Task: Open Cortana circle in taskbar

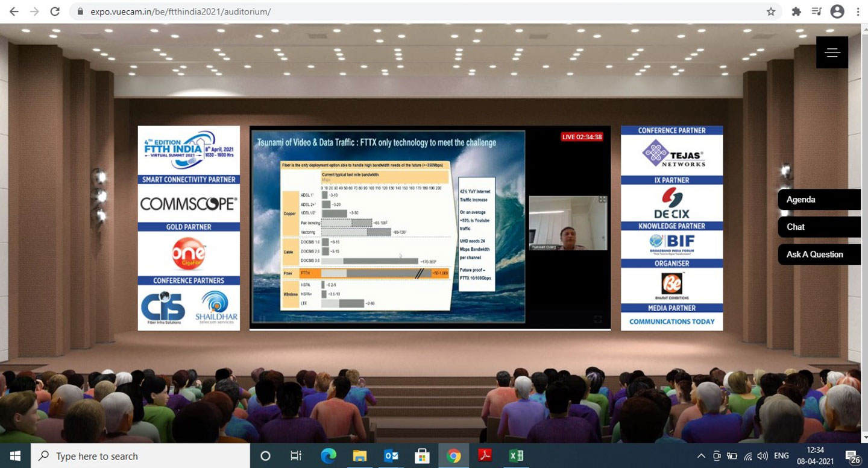Action: 265,456
